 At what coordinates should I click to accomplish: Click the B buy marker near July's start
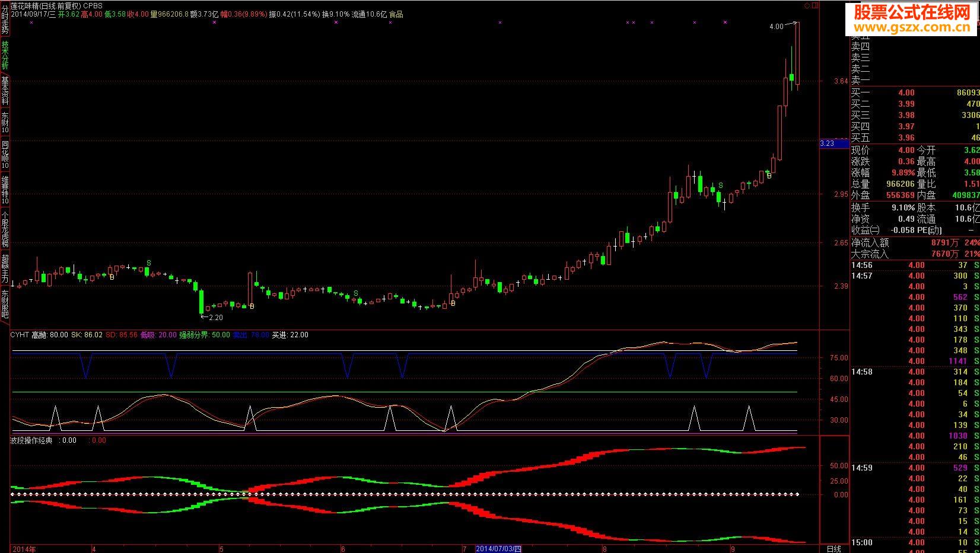coord(453,303)
